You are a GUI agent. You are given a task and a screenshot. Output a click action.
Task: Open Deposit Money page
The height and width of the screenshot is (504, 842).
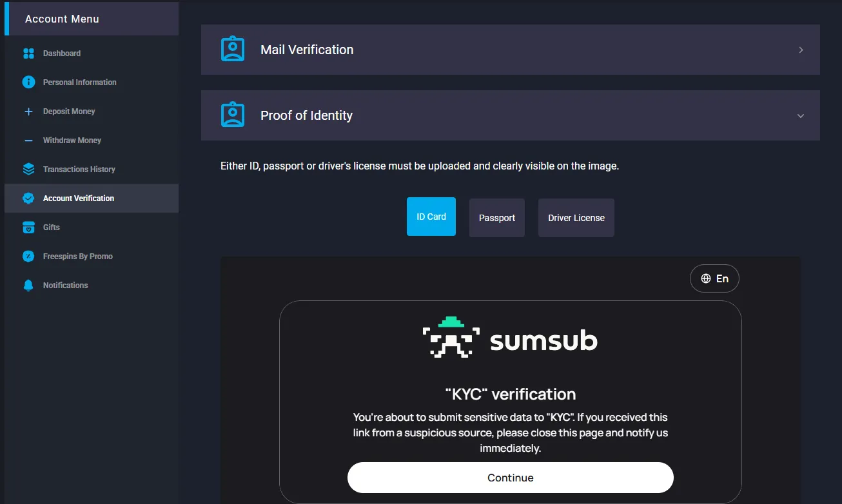point(92,111)
